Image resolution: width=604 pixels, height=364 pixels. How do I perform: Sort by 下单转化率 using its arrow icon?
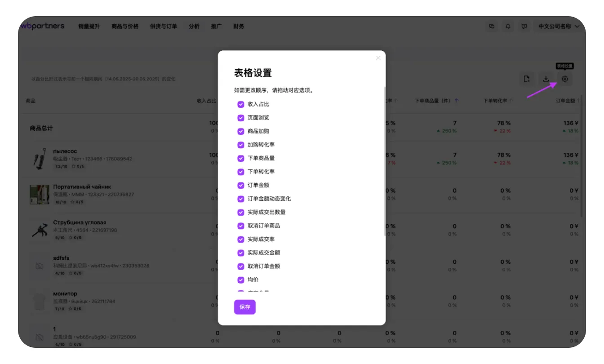click(x=511, y=100)
